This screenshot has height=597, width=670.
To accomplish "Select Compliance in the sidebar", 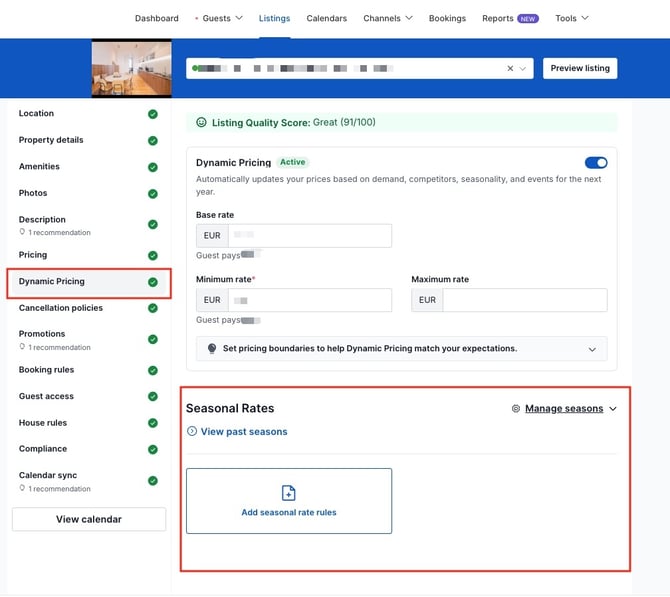I will pos(88,449).
